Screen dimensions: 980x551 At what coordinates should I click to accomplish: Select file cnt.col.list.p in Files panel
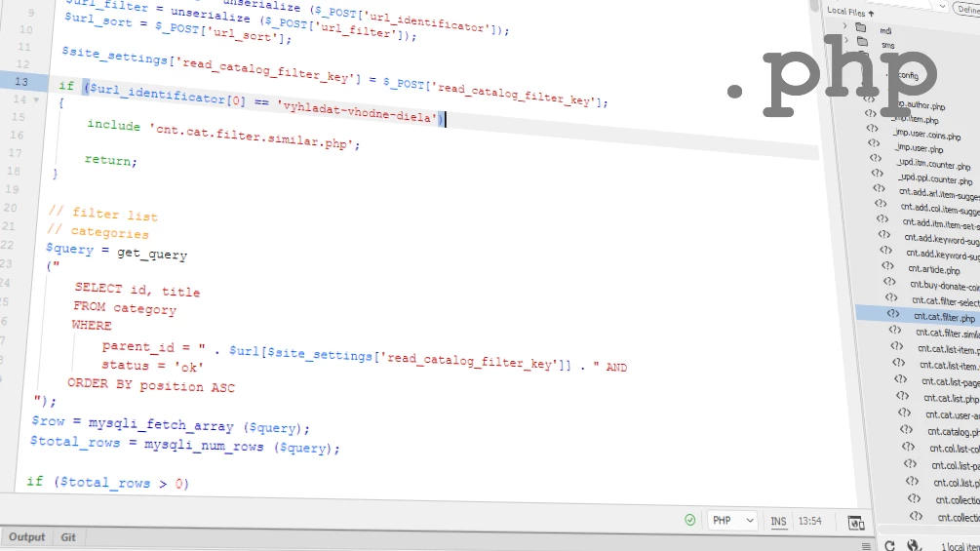957,483
